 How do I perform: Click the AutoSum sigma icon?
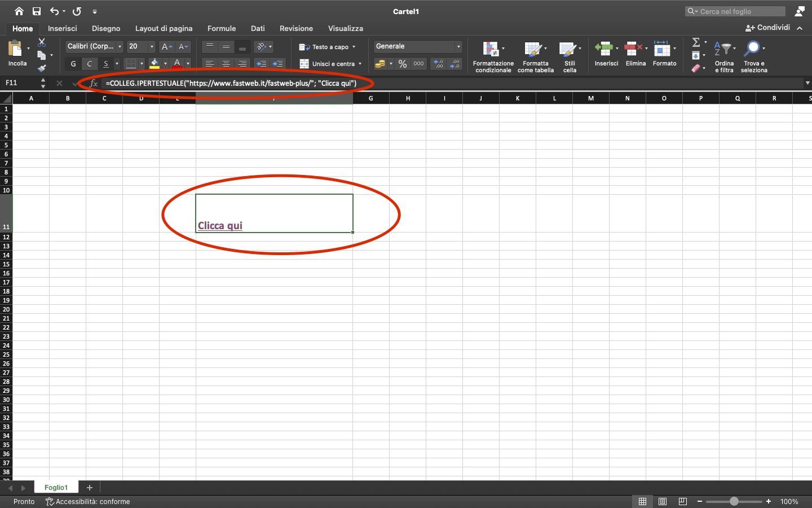tap(696, 42)
